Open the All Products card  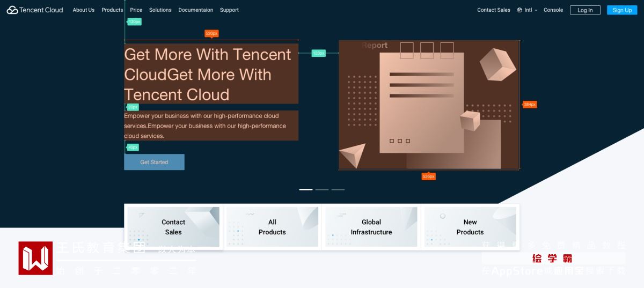point(272,227)
